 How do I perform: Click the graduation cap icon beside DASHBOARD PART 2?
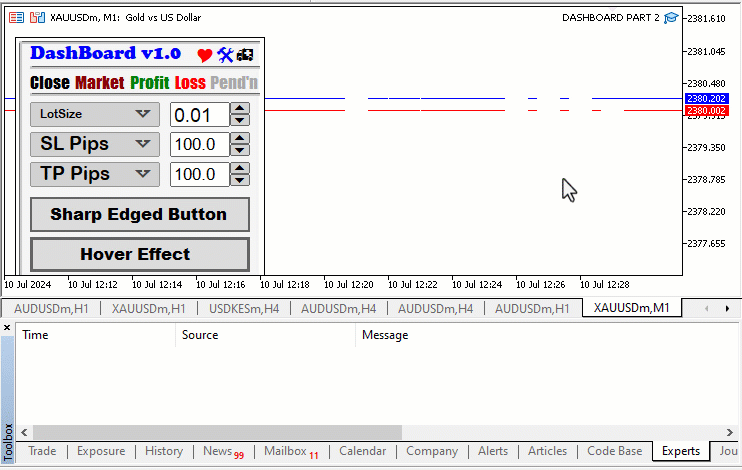pyautogui.click(x=671, y=18)
